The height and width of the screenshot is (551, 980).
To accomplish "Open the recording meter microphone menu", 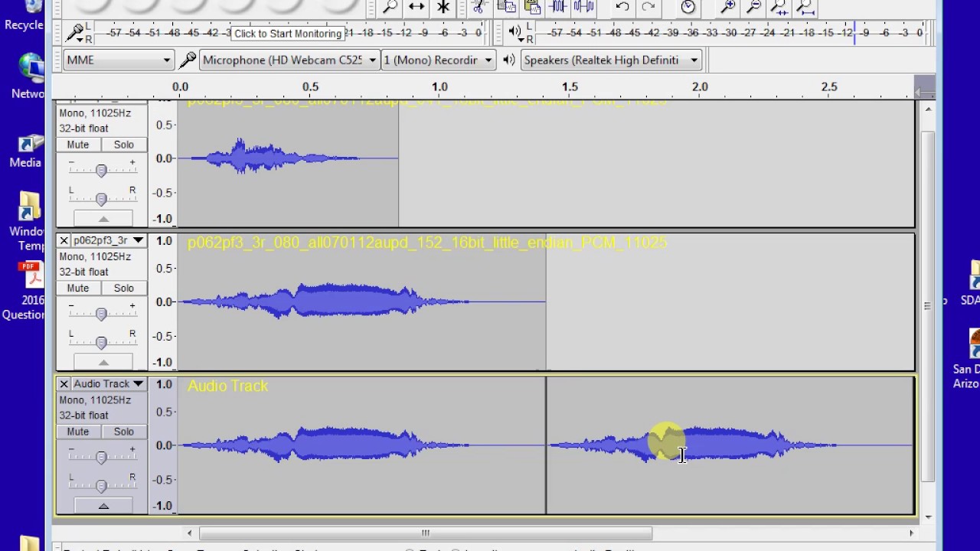I will point(78,33).
